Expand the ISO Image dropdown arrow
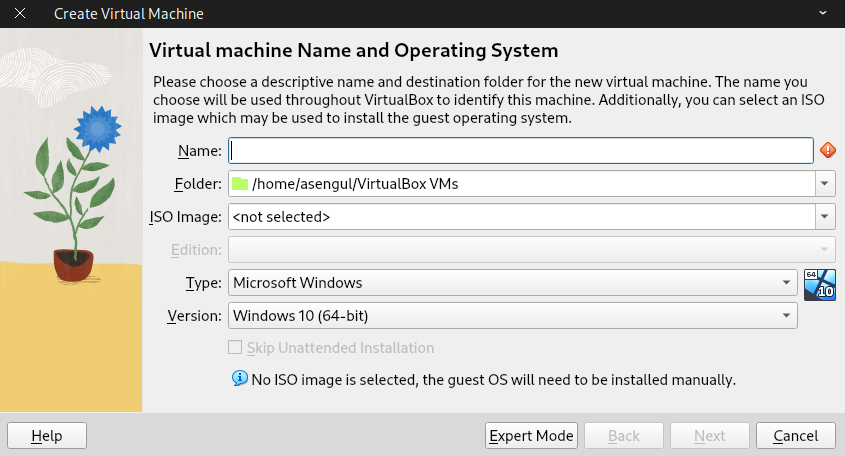 pyautogui.click(x=825, y=217)
